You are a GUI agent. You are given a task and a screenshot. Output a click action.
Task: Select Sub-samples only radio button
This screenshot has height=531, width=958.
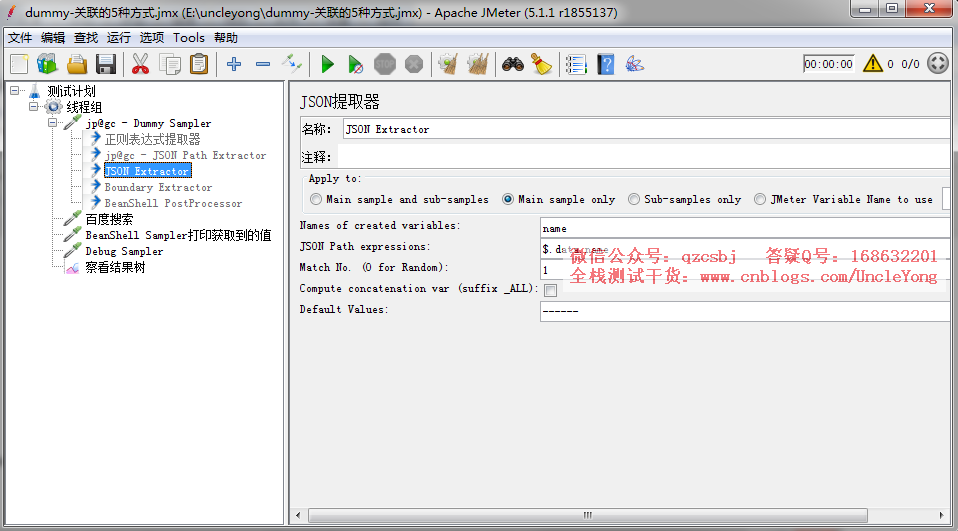tap(634, 199)
